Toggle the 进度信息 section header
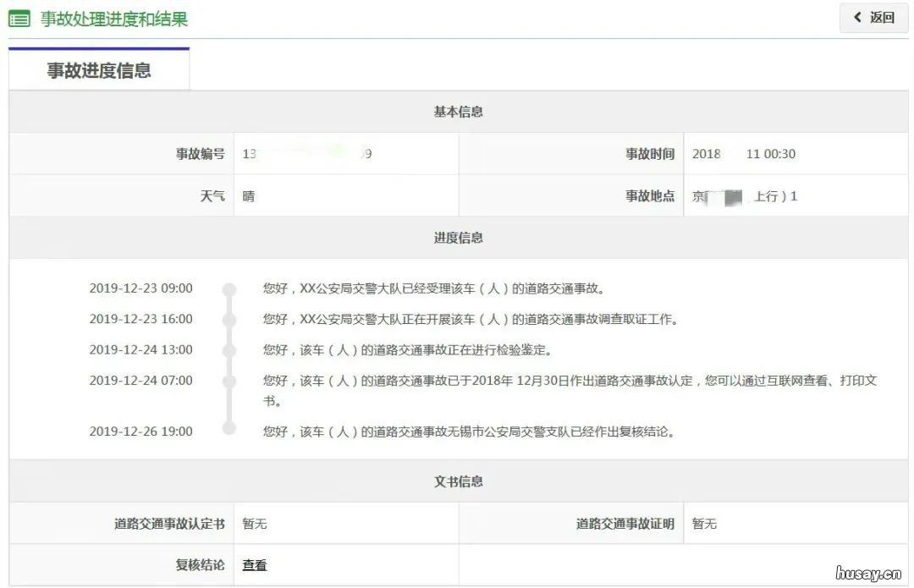The image size is (914, 588). [x=457, y=238]
